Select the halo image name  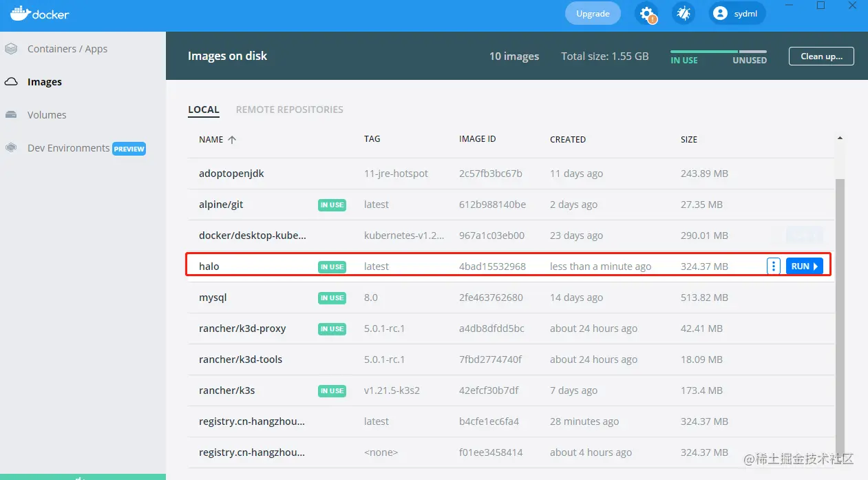[209, 267]
